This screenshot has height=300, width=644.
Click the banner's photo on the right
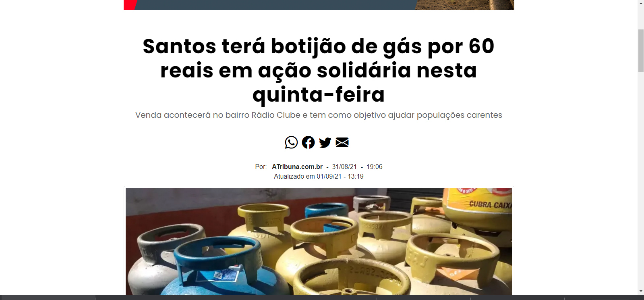tap(465, 5)
